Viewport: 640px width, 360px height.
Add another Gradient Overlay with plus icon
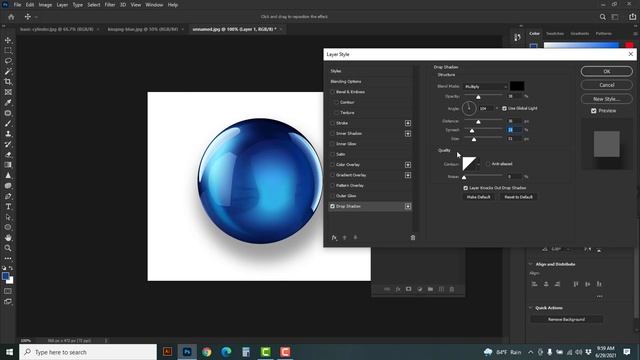click(x=408, y=175)
